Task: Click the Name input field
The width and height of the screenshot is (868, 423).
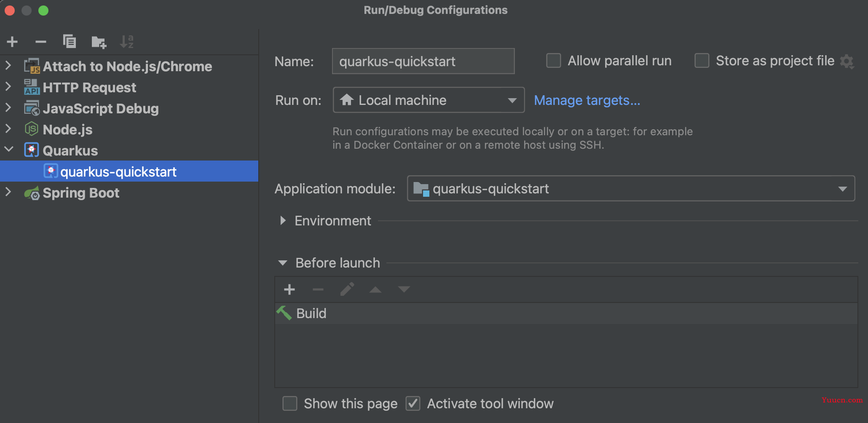Action: tap(423, 61)
